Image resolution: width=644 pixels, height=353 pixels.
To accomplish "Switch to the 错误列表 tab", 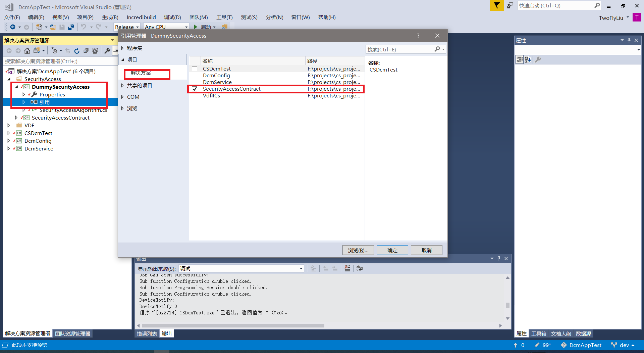I will [x=147, y=334].
